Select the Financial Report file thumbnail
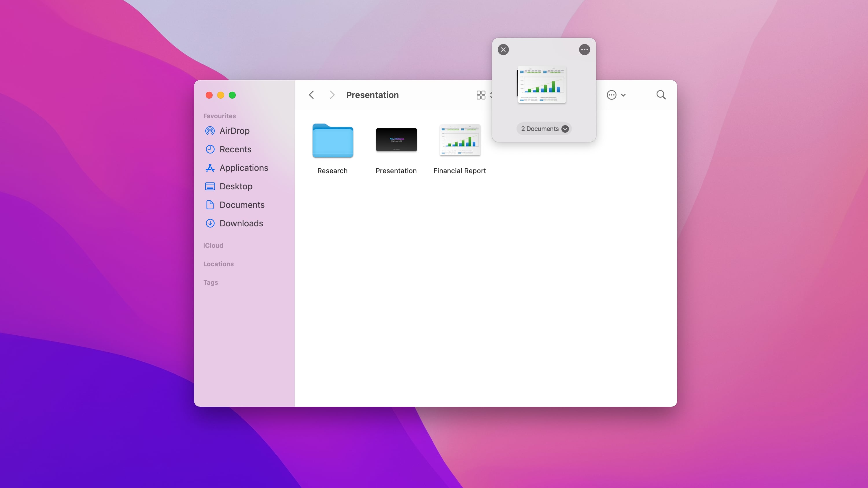 point(460,140)
